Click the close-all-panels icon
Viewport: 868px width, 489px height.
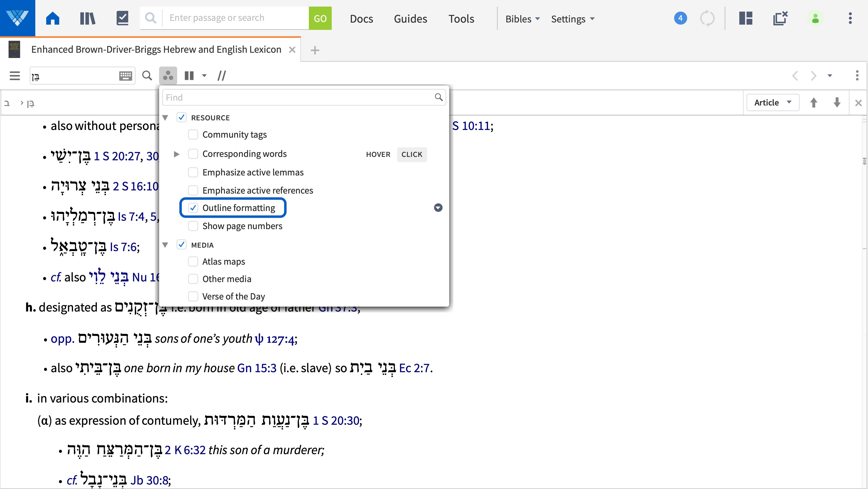point(780,18)
